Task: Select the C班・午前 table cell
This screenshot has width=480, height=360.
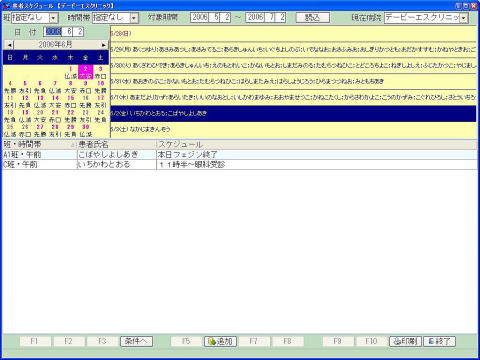Action: click(40, 165)
